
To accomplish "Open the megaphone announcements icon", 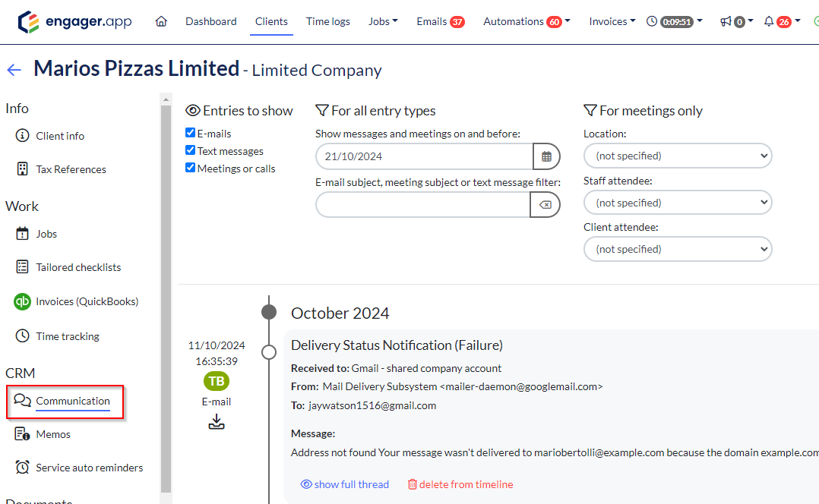I will coord(726,21).
